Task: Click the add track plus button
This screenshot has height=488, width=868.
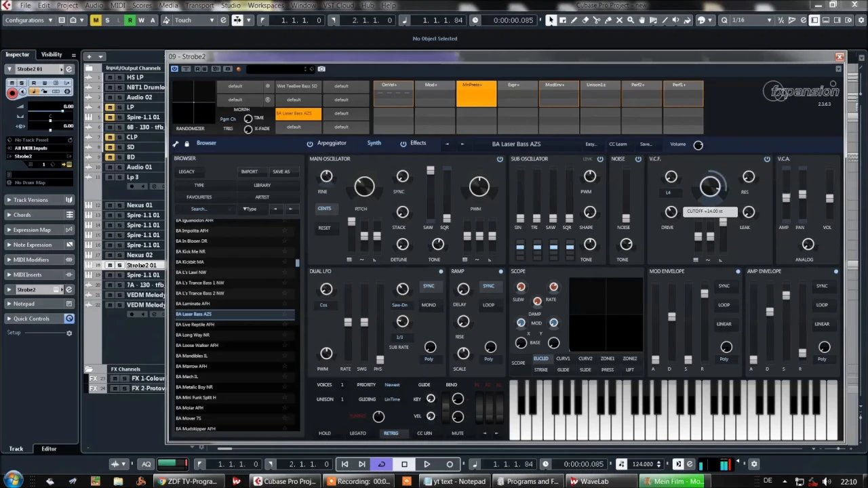Action: [x=90, y=56]
